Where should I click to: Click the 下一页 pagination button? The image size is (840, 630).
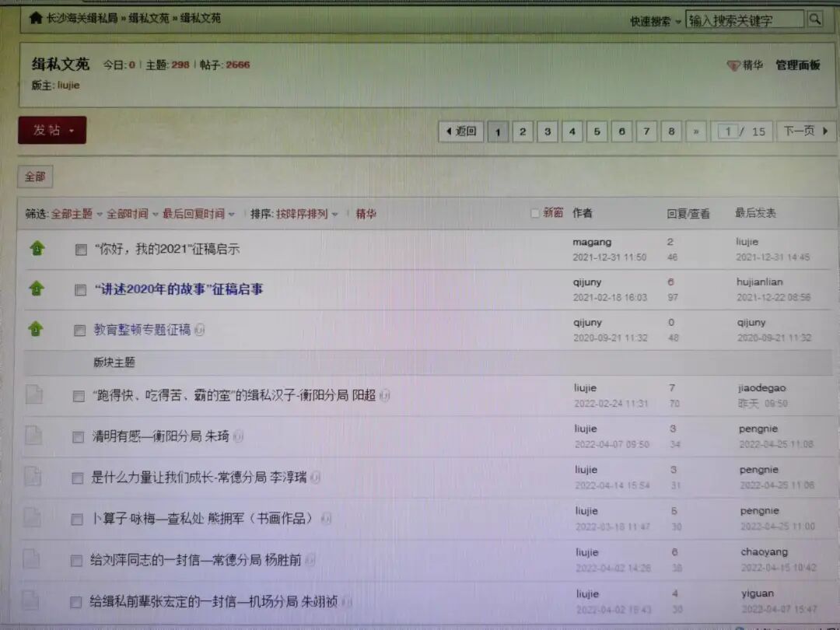click(807, 131)
